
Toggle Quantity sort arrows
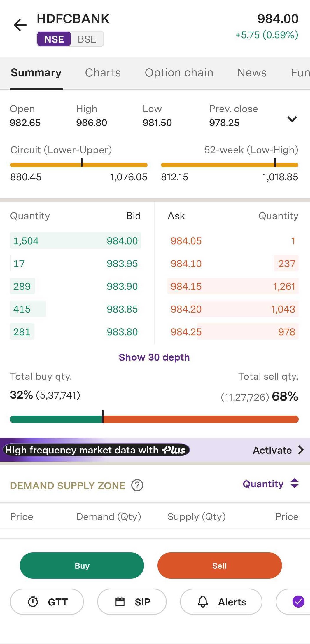point(295,484)
